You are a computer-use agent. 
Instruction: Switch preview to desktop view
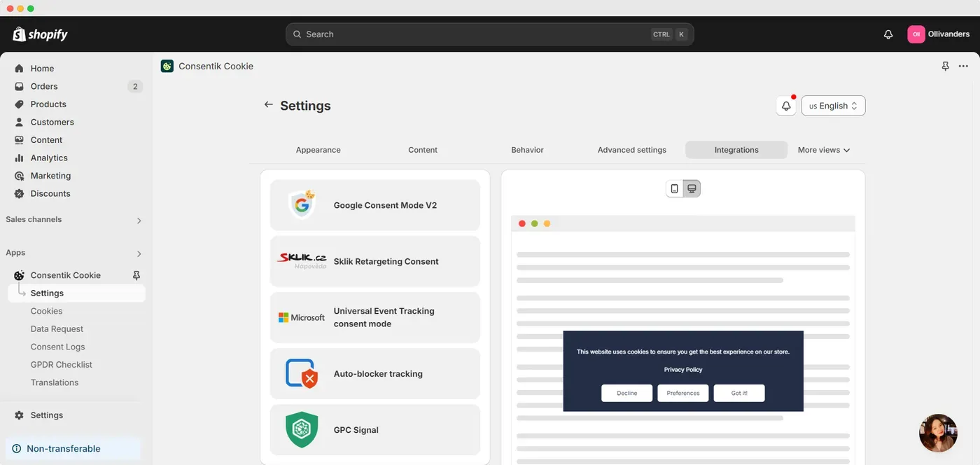(692, 188)
